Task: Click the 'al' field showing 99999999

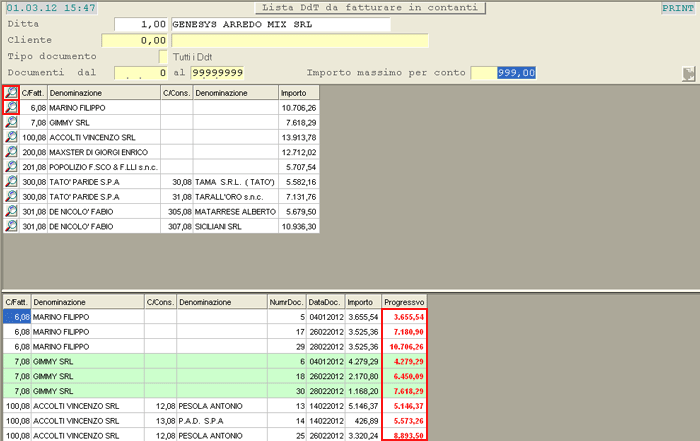Action: 217,73
